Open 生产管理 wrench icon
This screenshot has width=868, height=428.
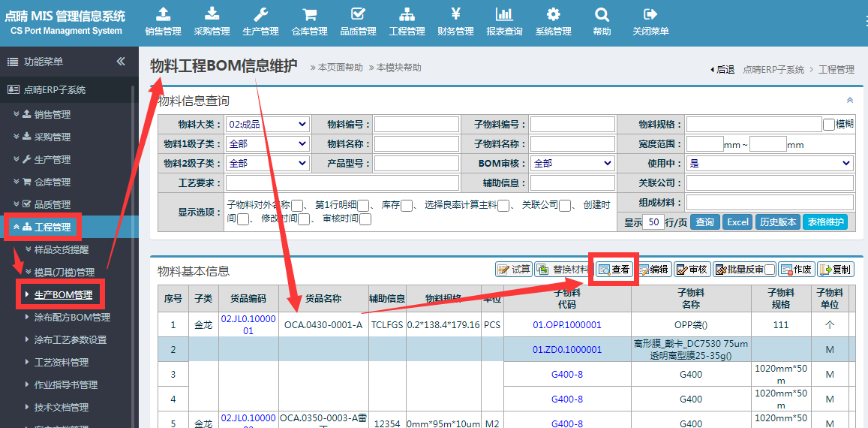(260, 14)
